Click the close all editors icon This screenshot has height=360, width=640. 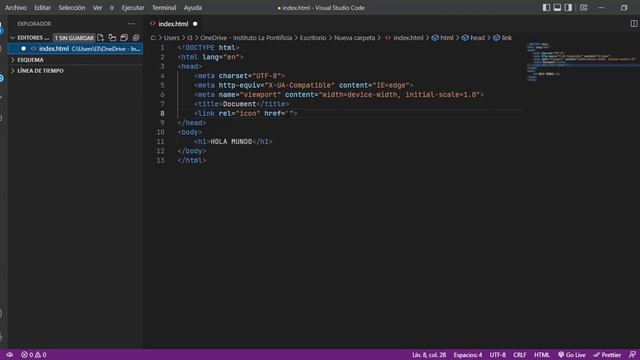click(136, 38)
